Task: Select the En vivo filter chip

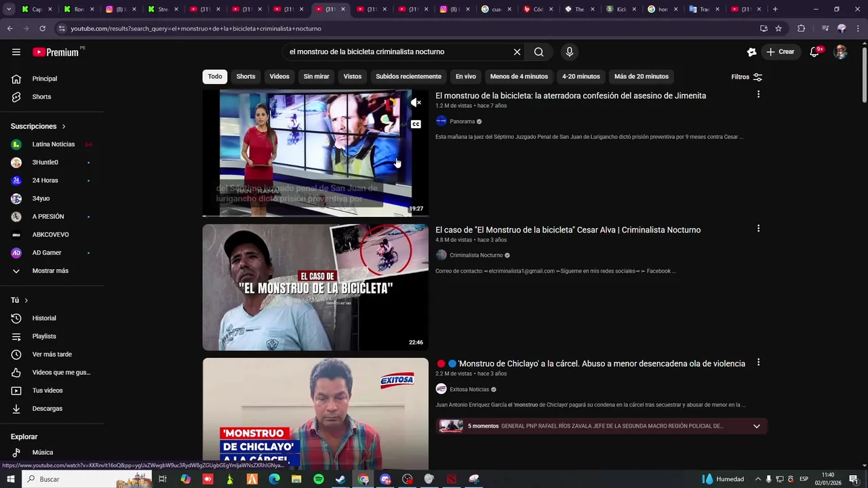Action: (x=466, y=77)
